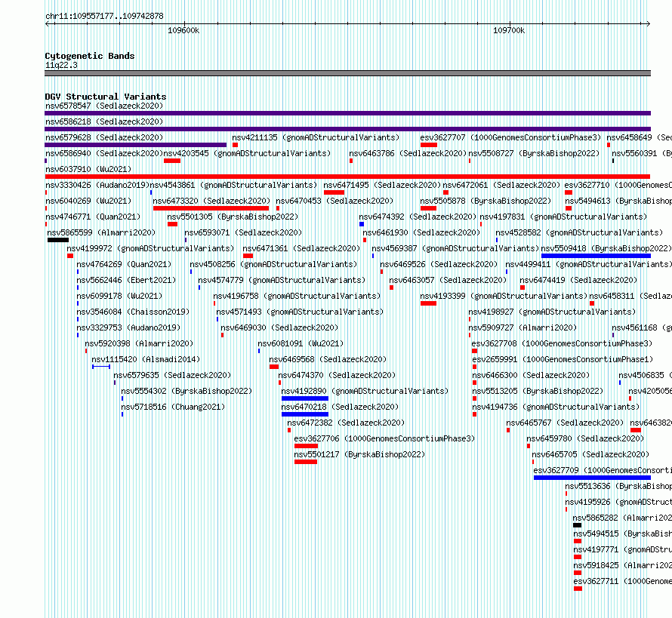672x618 pixels.
Task: Click red bar under nsv6471495
Action: click(334, 192)
